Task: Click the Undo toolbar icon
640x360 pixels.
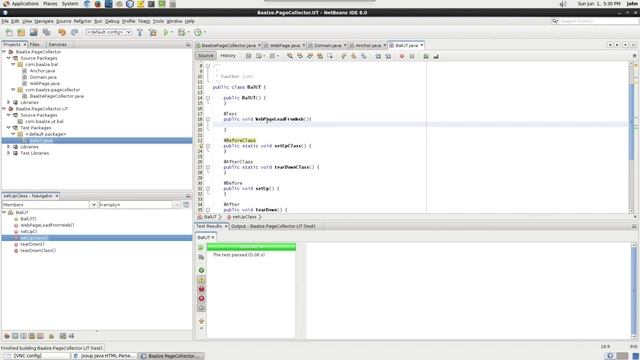Action: (x=62, y=32)
